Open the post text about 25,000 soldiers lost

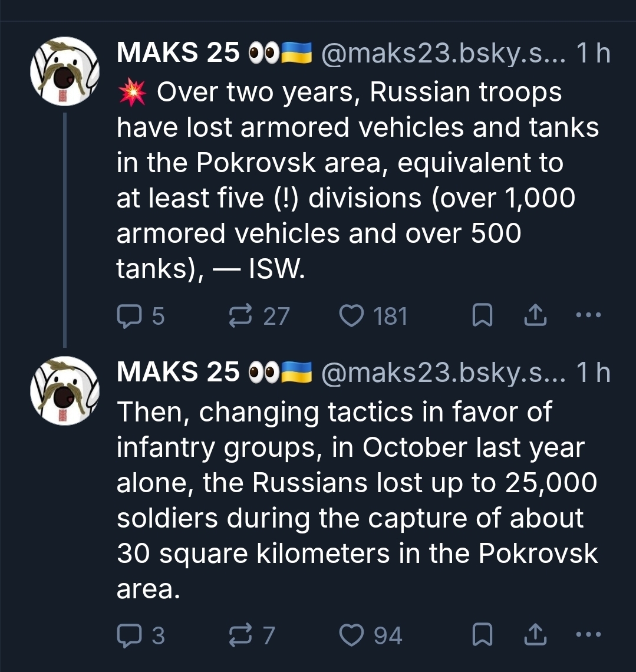[x=354, y=500]
